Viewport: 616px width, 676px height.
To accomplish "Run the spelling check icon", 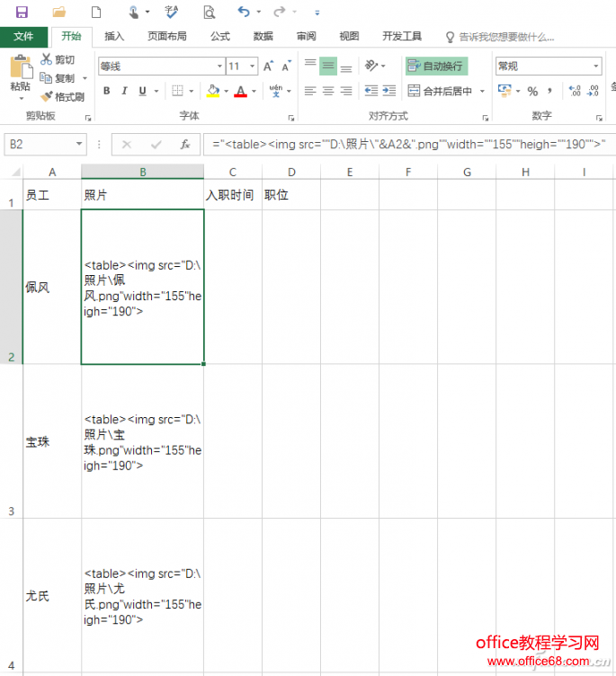I will point(171,12).
